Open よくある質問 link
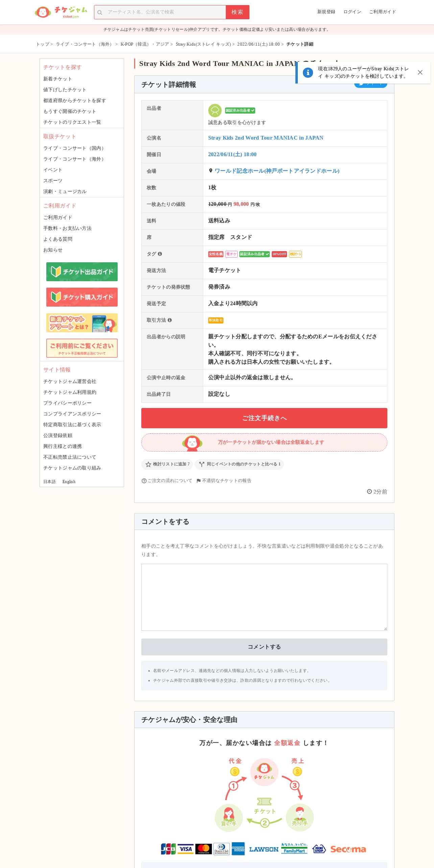Screen dimensions: 434x868 (58, 239)
